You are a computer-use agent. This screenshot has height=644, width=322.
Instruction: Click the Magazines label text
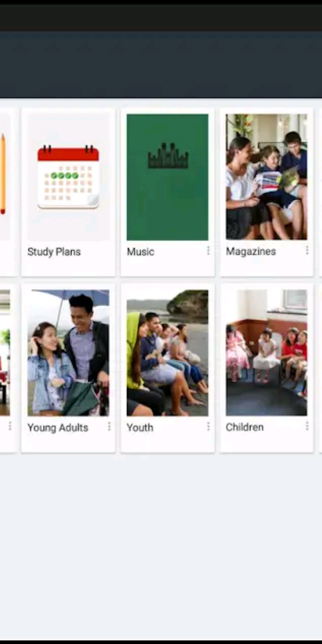(251, 252)
